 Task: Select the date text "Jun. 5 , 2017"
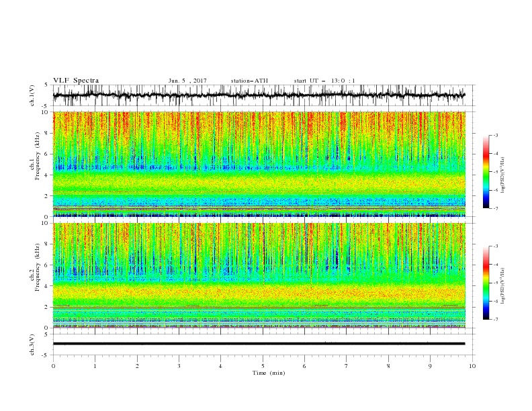[187, 81]
